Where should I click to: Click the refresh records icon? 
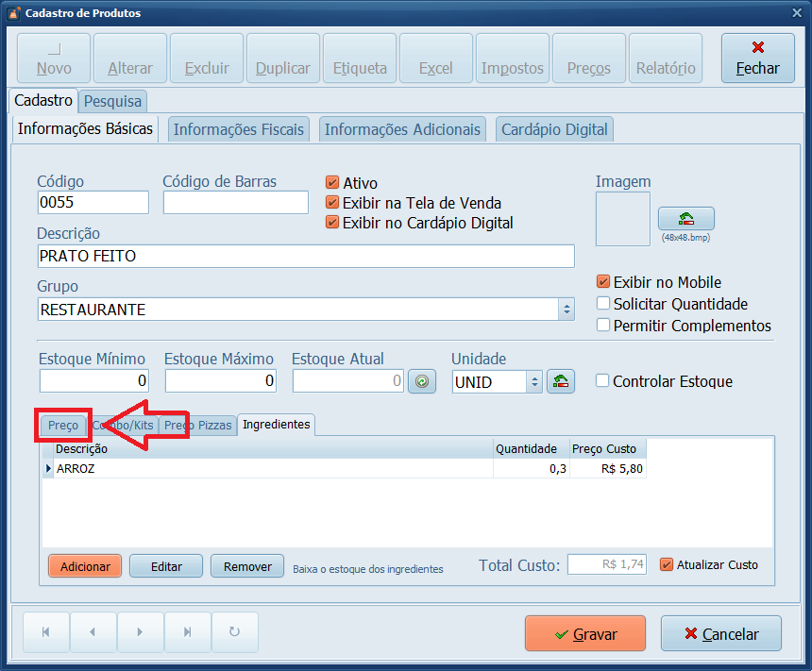pos(235,632)
